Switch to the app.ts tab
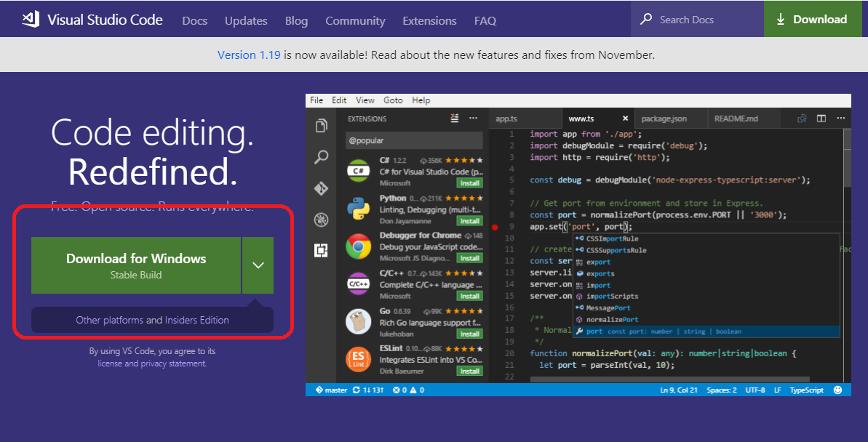868x442 pixels. coord(525,118)
